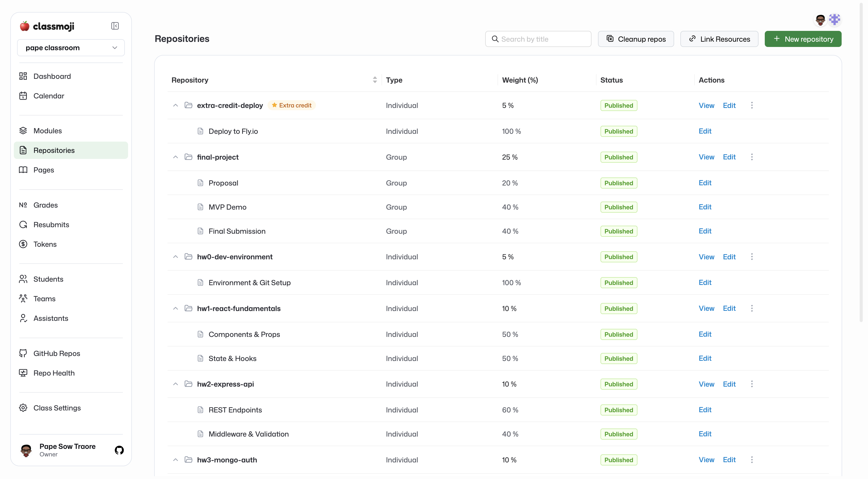This screenshot has height=479, width=868.
Task: Open Modules from the sidebar
Action: [71, 131]
